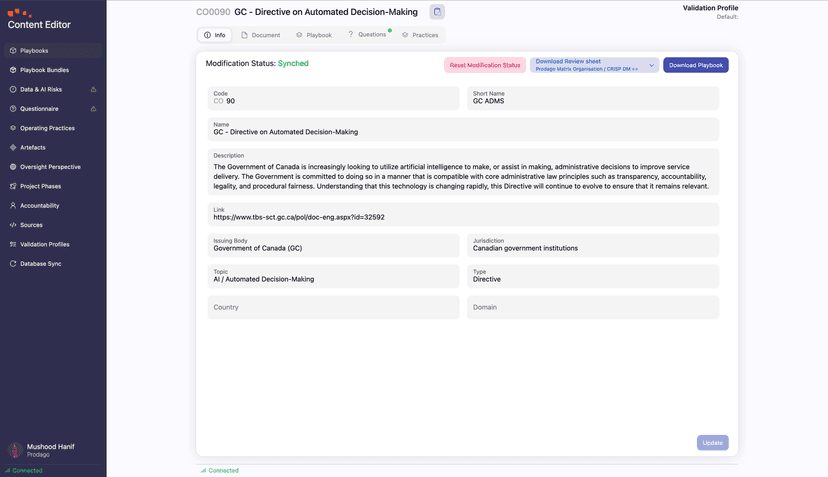
Task: Select Artefacts in the left sidebar
Action: 32,147
